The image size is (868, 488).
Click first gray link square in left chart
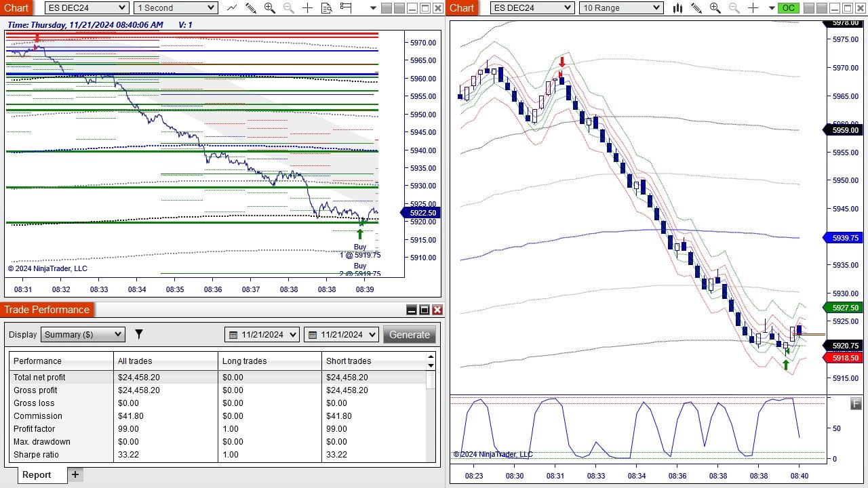point(386,8)
